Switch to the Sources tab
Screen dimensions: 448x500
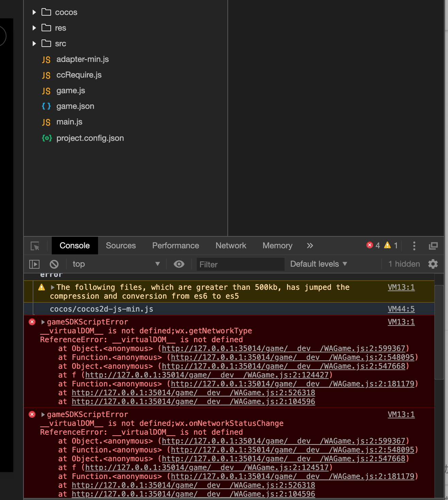[121, 246]
